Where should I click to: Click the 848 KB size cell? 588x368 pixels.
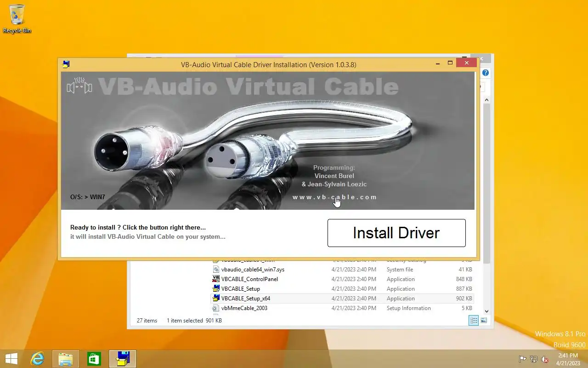[464, 279]
